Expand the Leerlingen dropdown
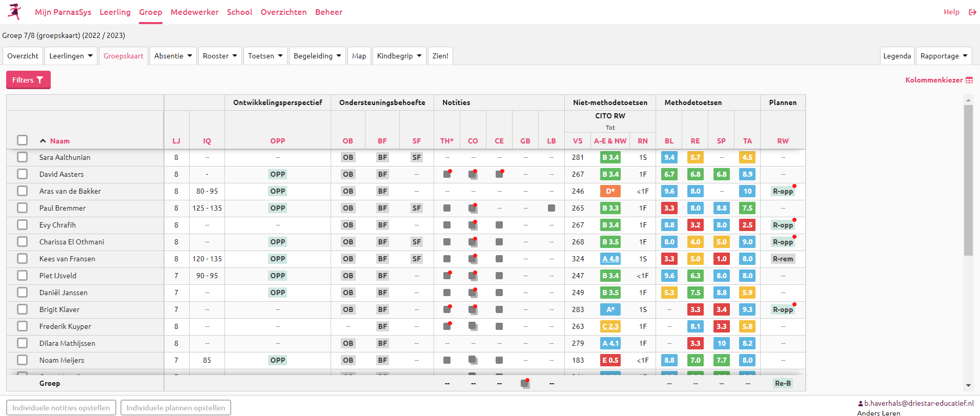980x416 pixels. pos(71,56)
